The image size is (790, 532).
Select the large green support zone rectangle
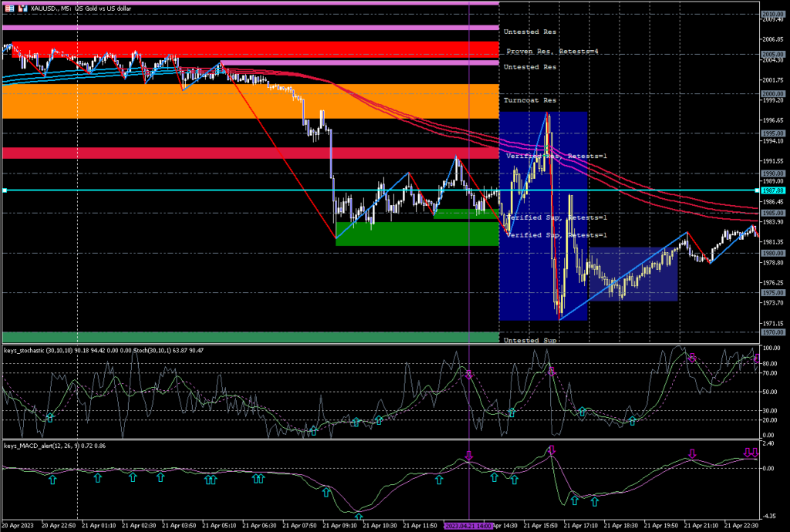[x=417, y=234]
